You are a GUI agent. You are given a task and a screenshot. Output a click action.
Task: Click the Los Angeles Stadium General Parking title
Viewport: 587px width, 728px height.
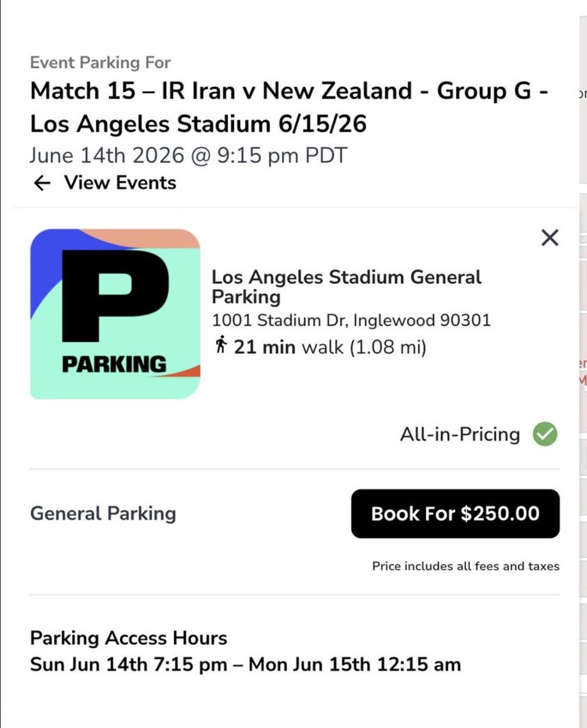(346, 287)
